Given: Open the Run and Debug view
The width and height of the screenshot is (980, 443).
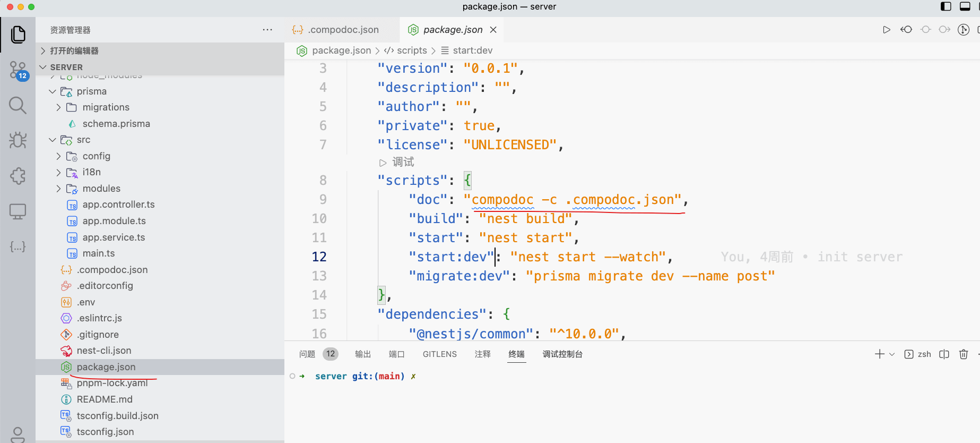Looking at the screenshot, I should 18,140.
